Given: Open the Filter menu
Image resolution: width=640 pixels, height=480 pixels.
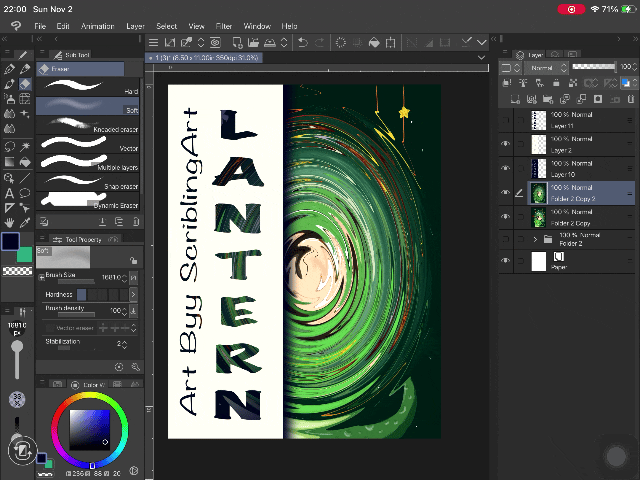Looking at the screenshot, I should [x=224, y=25].
